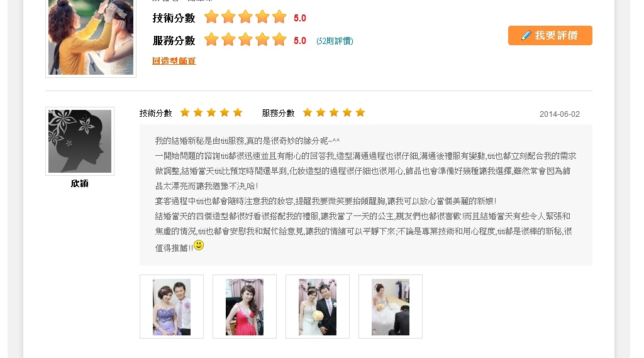Open the kneeling groom wedding photo thumbnail
Screen dimensions: 644x358
390,306
